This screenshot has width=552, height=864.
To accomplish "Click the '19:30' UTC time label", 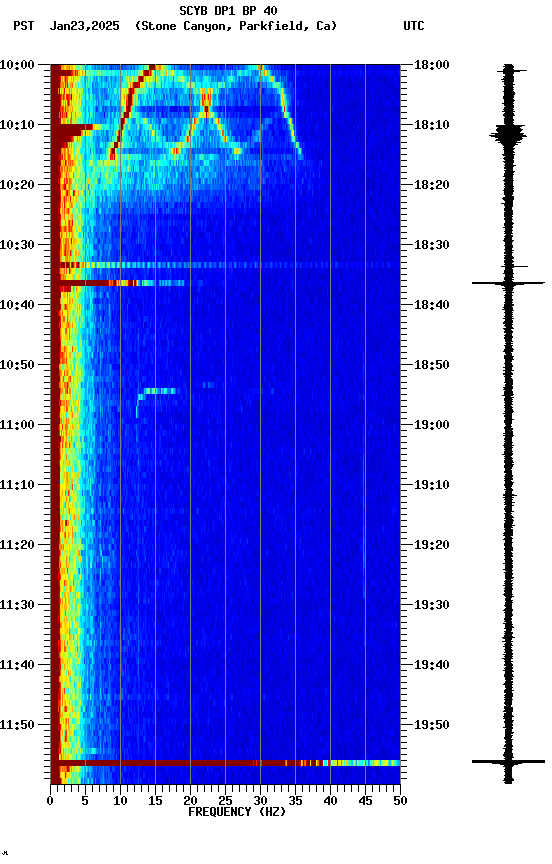I will click(x=431, y=605).
